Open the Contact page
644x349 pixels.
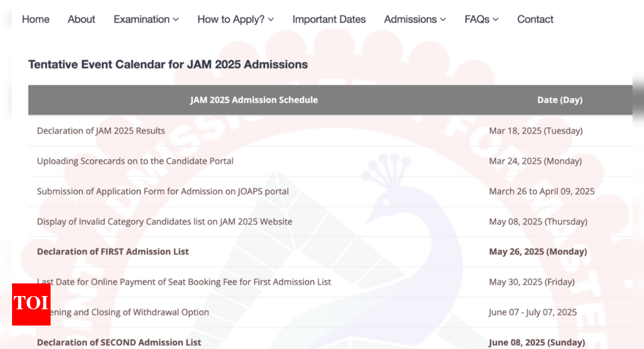point(535,19)
